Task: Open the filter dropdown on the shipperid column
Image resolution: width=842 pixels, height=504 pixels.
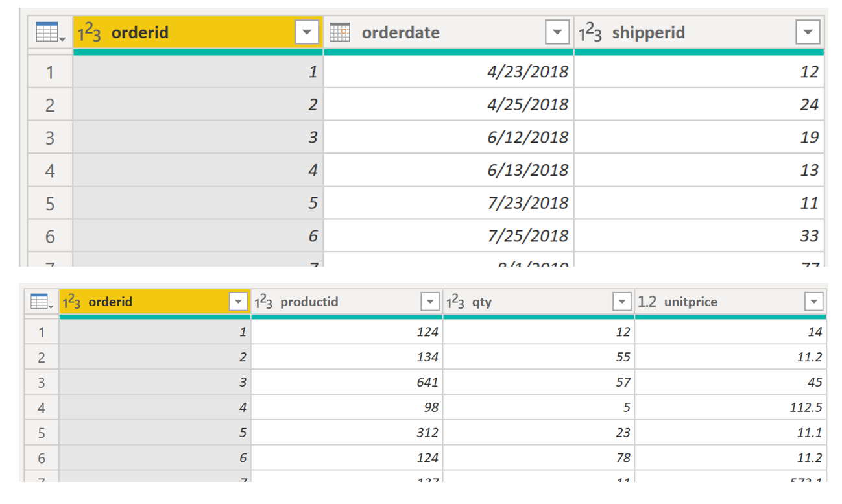Action: click(808, 32)
